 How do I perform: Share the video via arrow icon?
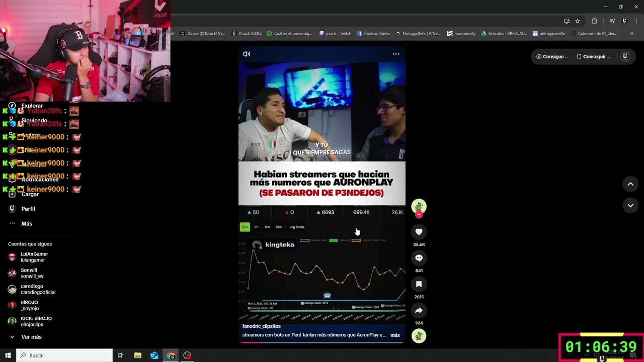[x=419, y=310]
